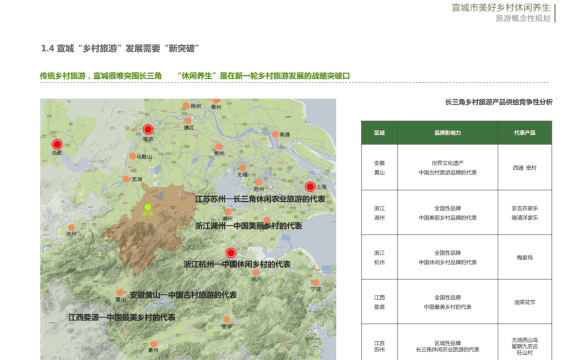
Task: Select the orange Huangshan marker
Action: [x=120, y=293]
